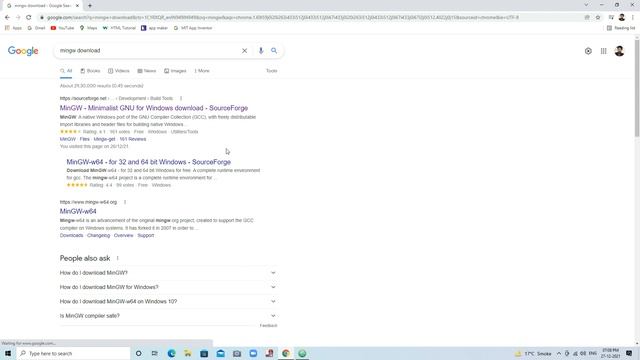Open the Chrome three-dot menu
Viewport: 640px width, 360px height.
coord(633,18)
